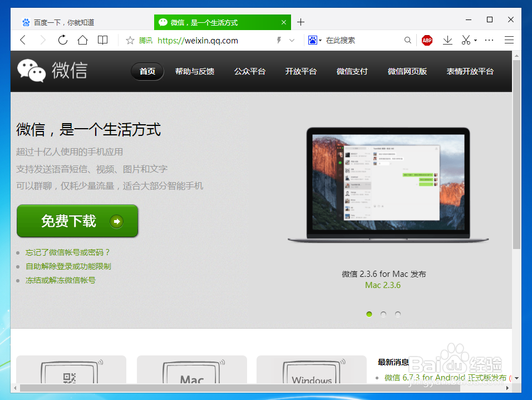Expand the address bar dropdown chevron

point(292,41)
